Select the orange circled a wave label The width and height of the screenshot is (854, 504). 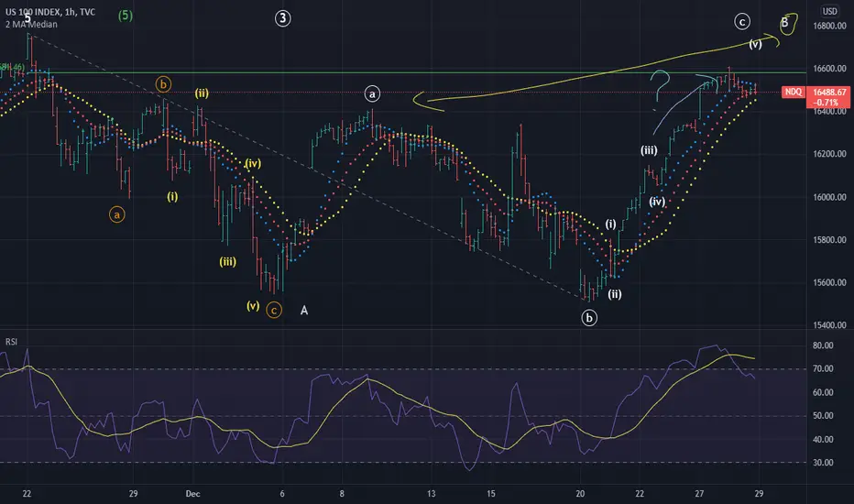[116, 214]
